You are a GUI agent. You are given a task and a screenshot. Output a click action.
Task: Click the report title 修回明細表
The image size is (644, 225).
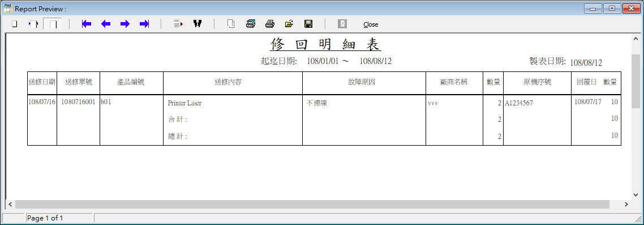pyautogui.click(x=325, y=44)
